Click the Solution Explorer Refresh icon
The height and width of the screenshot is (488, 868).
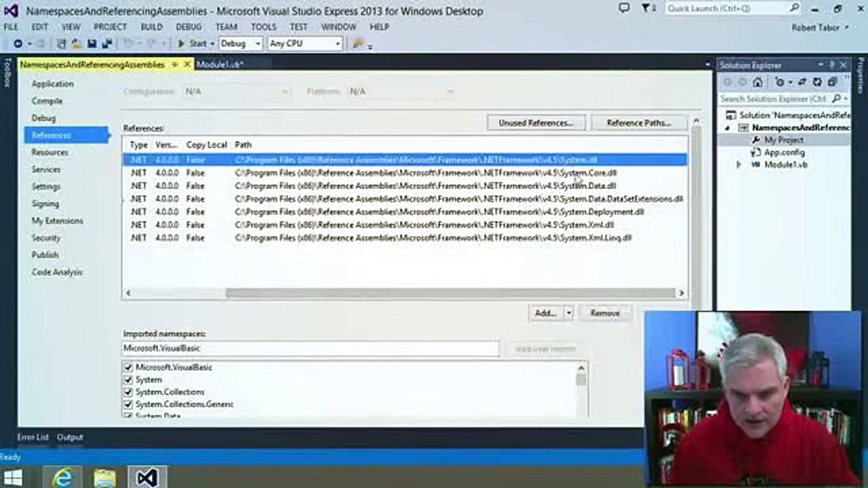click(x=817, y=82)
